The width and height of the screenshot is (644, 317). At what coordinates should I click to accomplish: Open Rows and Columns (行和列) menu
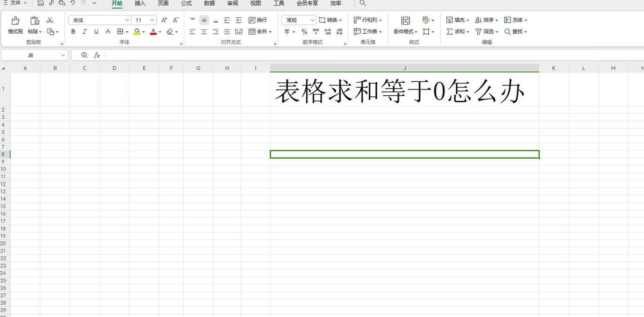[x=368, y=20]
